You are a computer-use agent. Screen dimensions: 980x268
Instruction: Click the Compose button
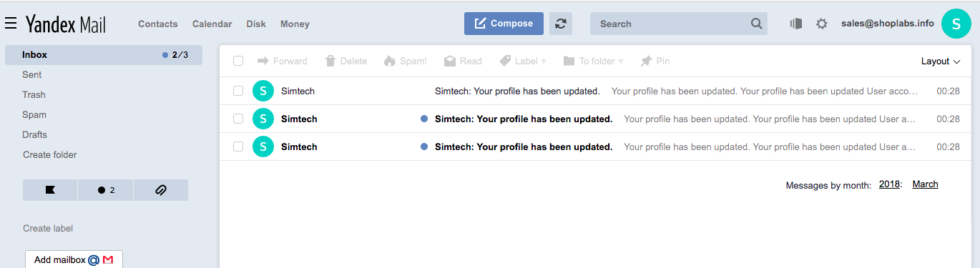pyautogui.click(x=504, y=24)
